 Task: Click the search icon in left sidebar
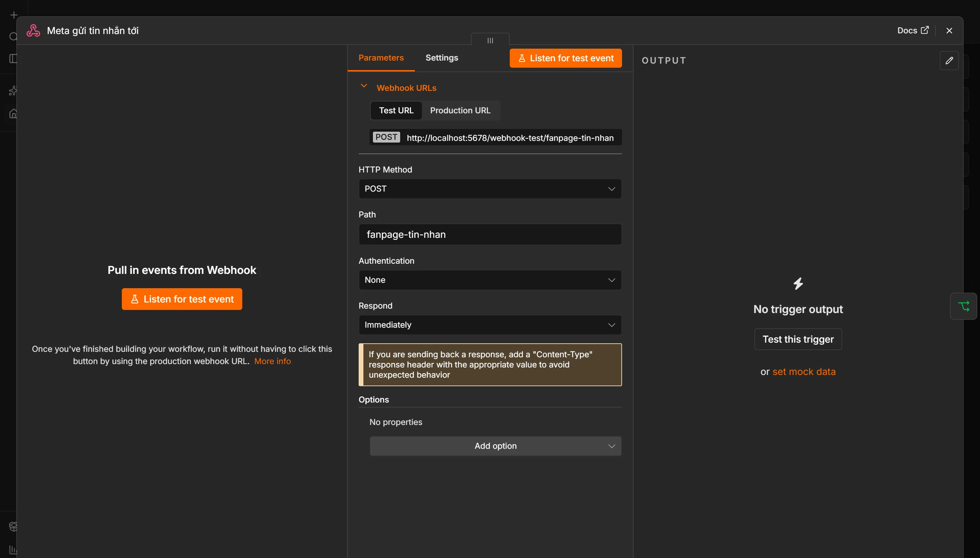coord(13,36)
